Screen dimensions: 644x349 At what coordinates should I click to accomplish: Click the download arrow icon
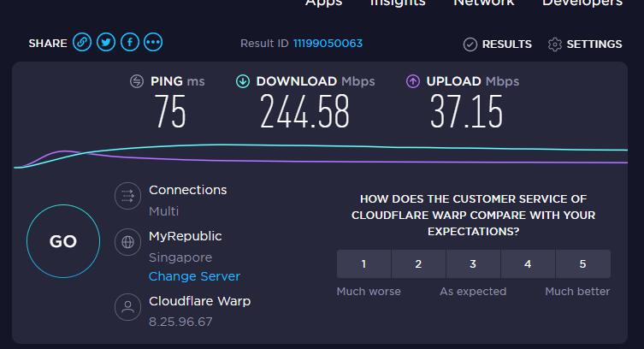click(243, 81)
